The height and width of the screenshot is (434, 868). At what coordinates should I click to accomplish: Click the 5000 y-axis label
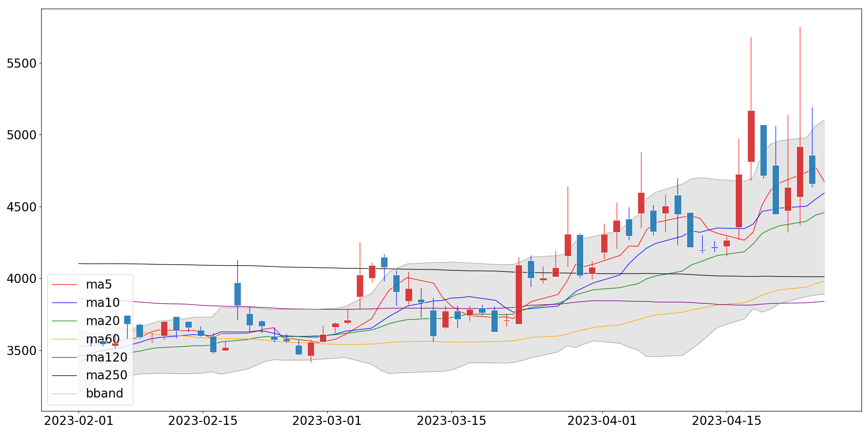[22, 135]
